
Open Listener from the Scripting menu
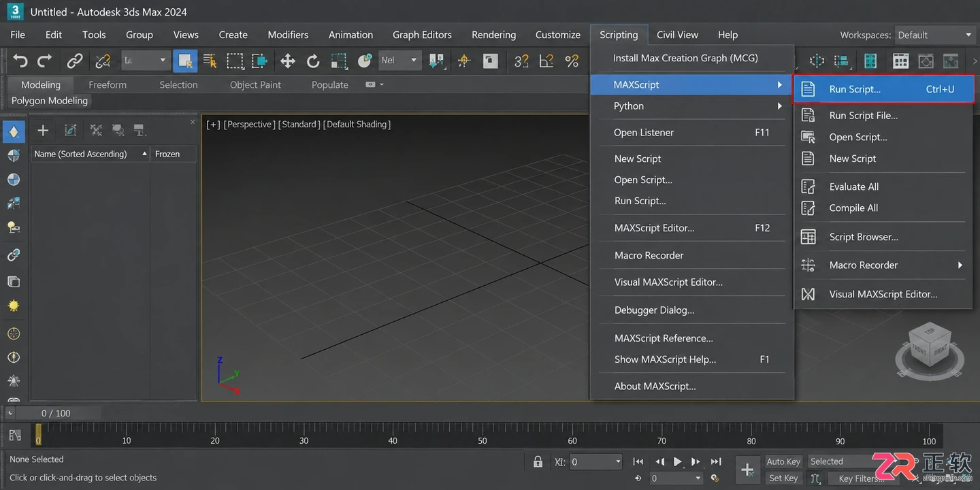pos(691,133)
